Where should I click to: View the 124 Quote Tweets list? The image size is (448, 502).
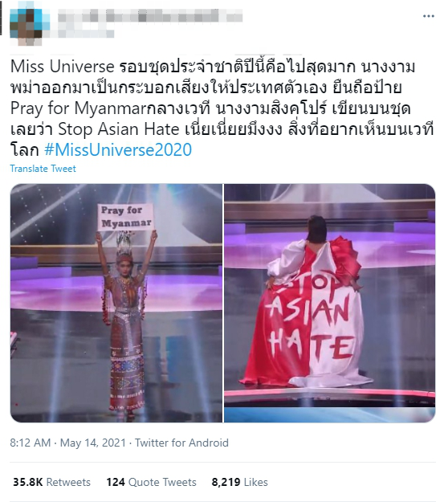coord(152,482)
